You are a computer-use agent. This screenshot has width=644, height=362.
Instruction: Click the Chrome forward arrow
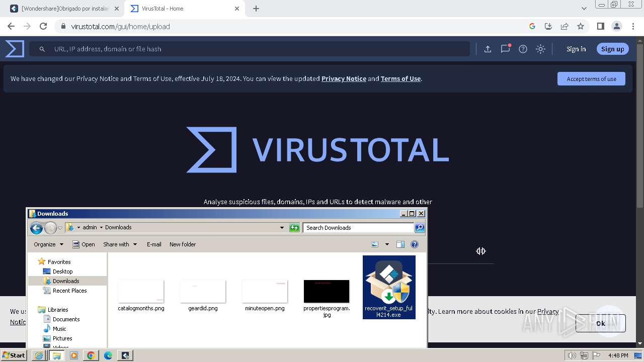27,26
